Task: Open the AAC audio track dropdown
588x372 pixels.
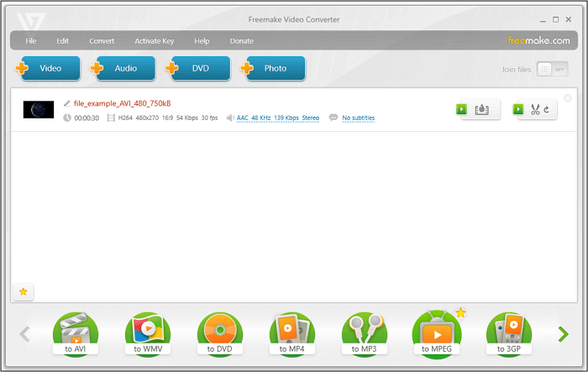Action: pos(277,118)
